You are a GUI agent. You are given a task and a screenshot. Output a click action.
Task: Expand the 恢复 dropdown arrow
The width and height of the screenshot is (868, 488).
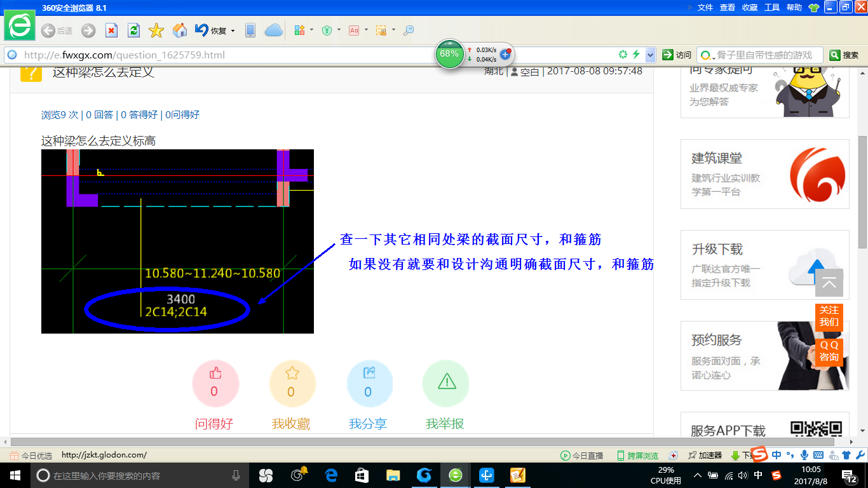tap(233, 30)
